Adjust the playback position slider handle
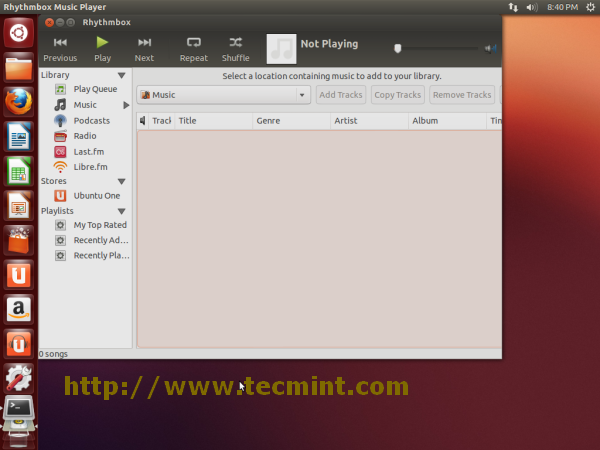Image resolution: width=600 pixels, height=450 pixels. pos(398,48)
